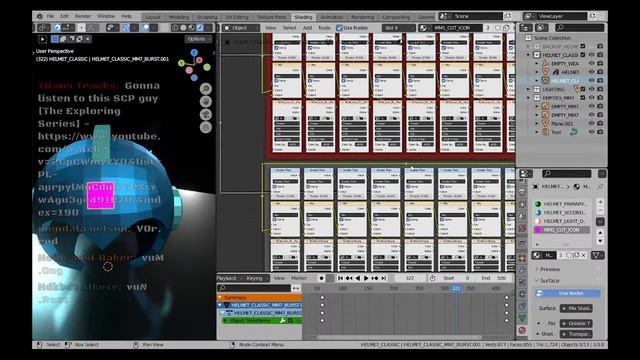Open the node editor Object type dropdown
This screenshot has height=360, width=640.
pyautogui.click(x=241, y=28)
